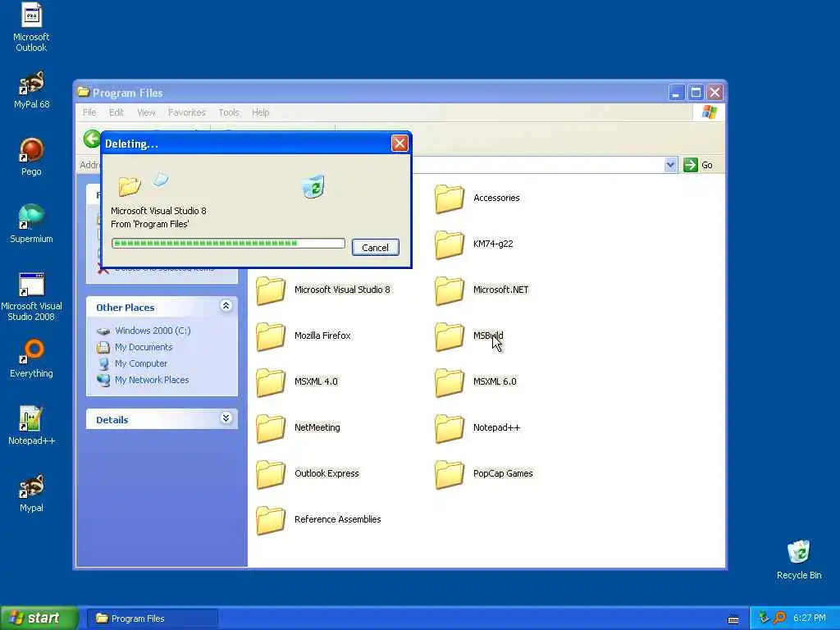Viewport: 840px width, 630px height.
Task: Select the Reference Assemblies folder
Action: (319, 519)
